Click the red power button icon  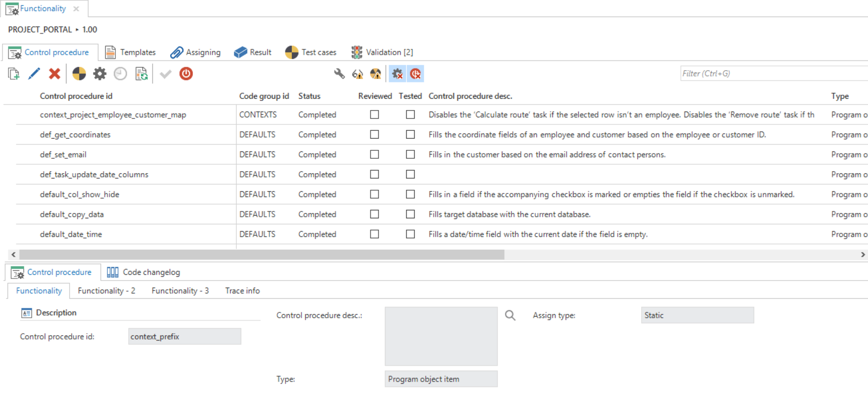(186, 74)
